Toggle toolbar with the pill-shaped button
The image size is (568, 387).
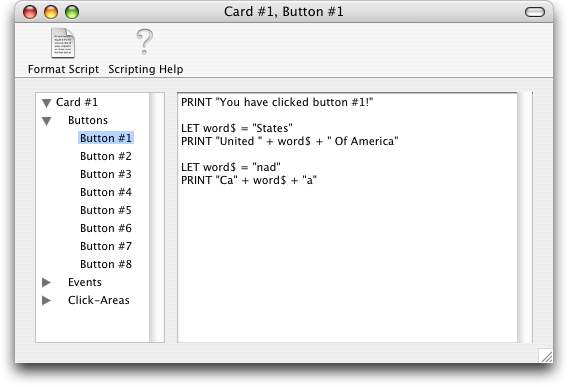pos(535,12)
